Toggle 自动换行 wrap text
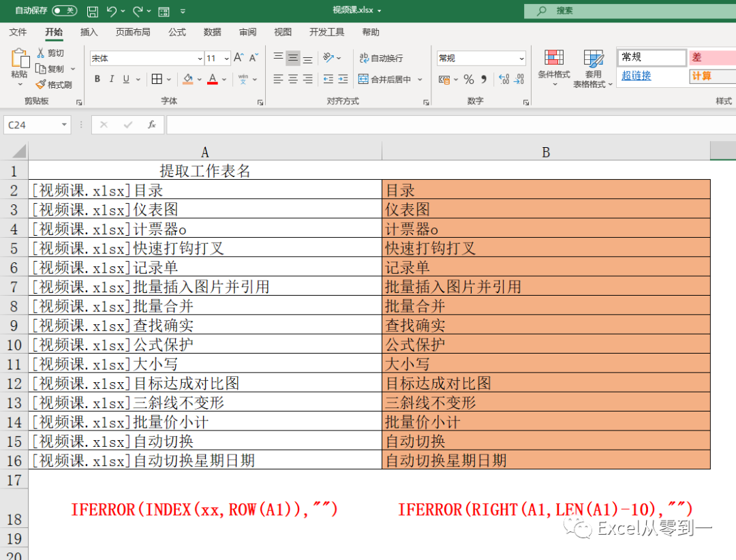The height and width of the screenshot is (560, 736). (x=381, y=58)
